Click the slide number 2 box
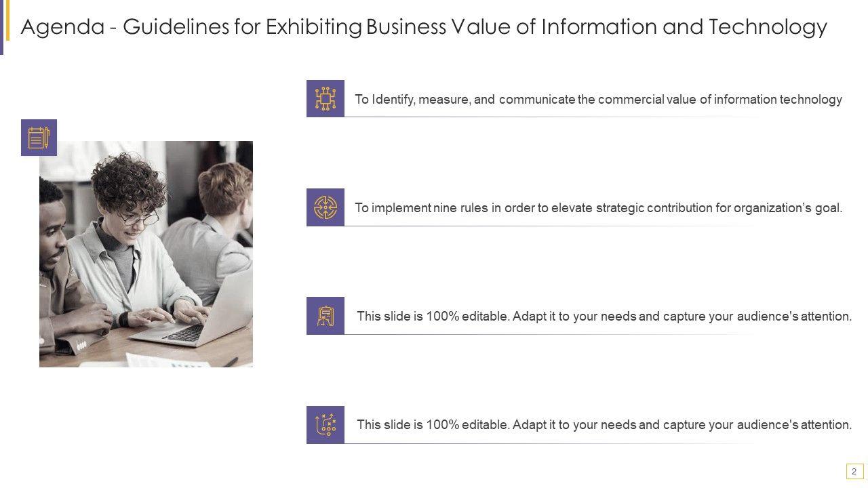868x488 pixels. click(x=854, y=472)
